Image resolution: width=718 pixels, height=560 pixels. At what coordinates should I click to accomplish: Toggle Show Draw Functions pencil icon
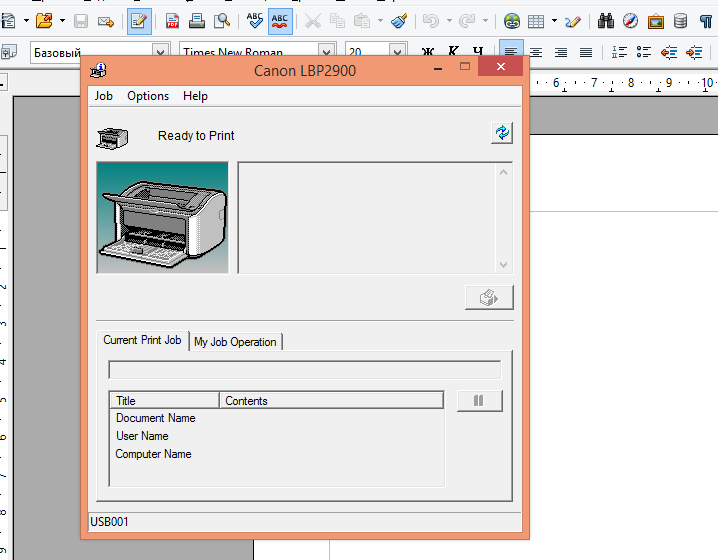[572, 21]
